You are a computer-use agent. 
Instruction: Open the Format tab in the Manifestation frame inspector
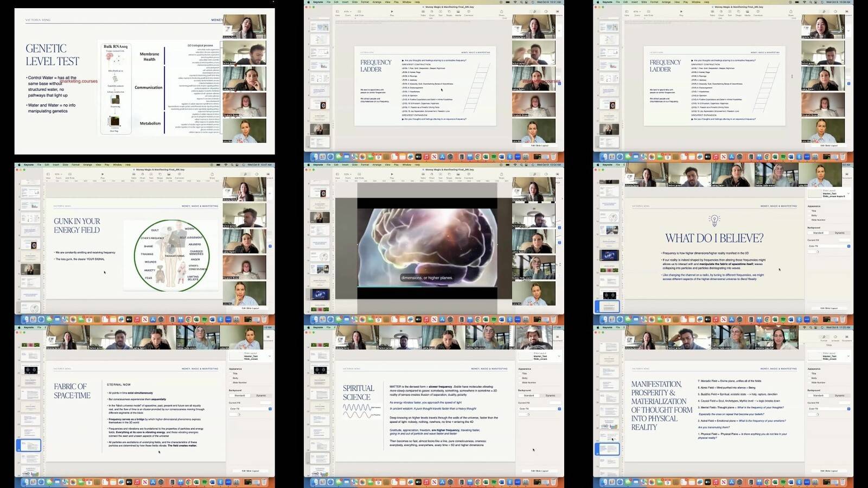[824, 338]
